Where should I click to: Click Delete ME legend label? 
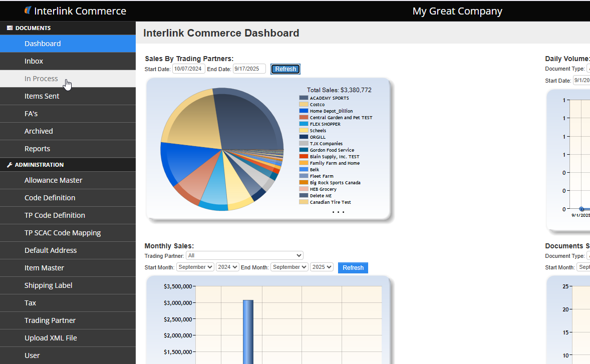pos(321,196)
